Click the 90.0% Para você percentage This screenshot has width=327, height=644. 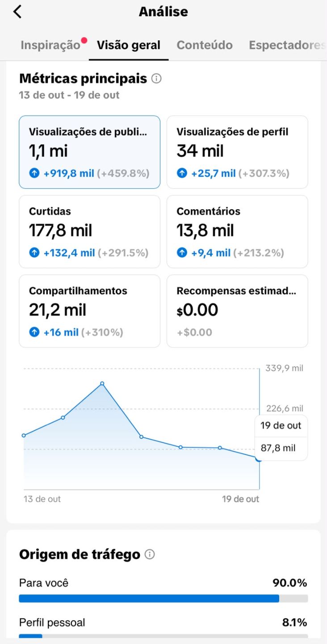(290, 583)
